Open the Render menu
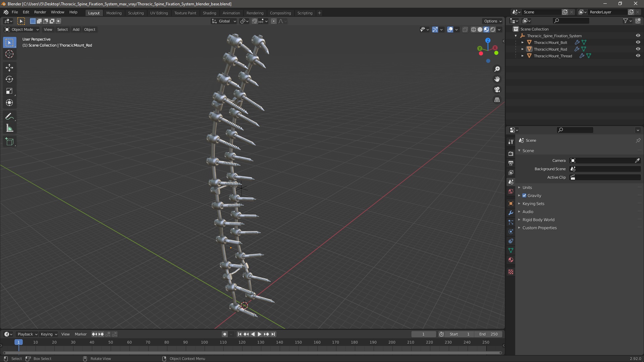 (x=40, y=12)
